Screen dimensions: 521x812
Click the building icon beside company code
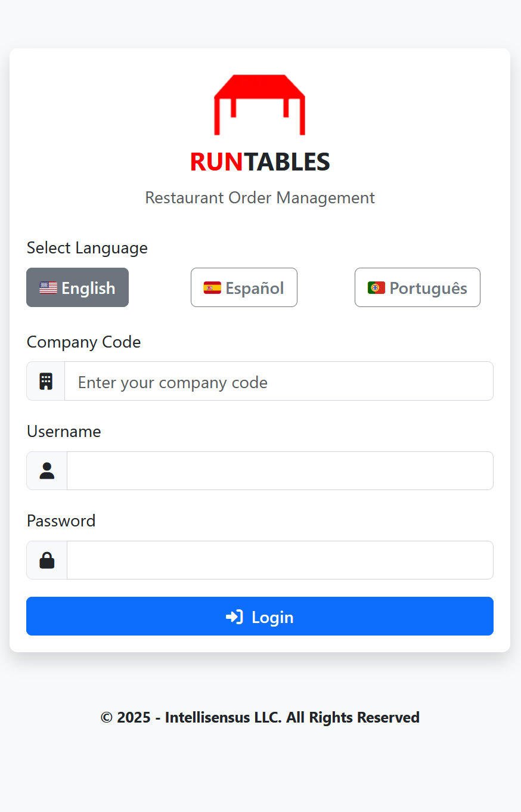pyautogui.click(x=46, y=382)
